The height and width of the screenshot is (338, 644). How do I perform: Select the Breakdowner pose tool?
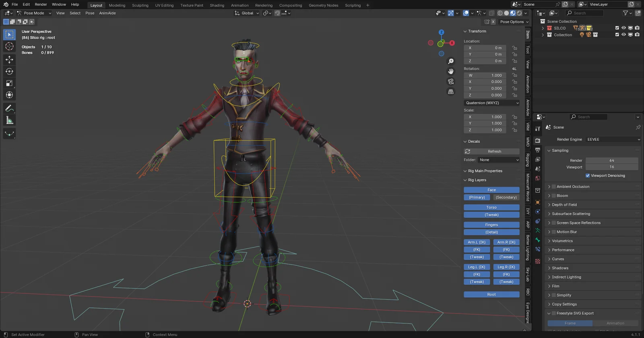tap(9, 134)
